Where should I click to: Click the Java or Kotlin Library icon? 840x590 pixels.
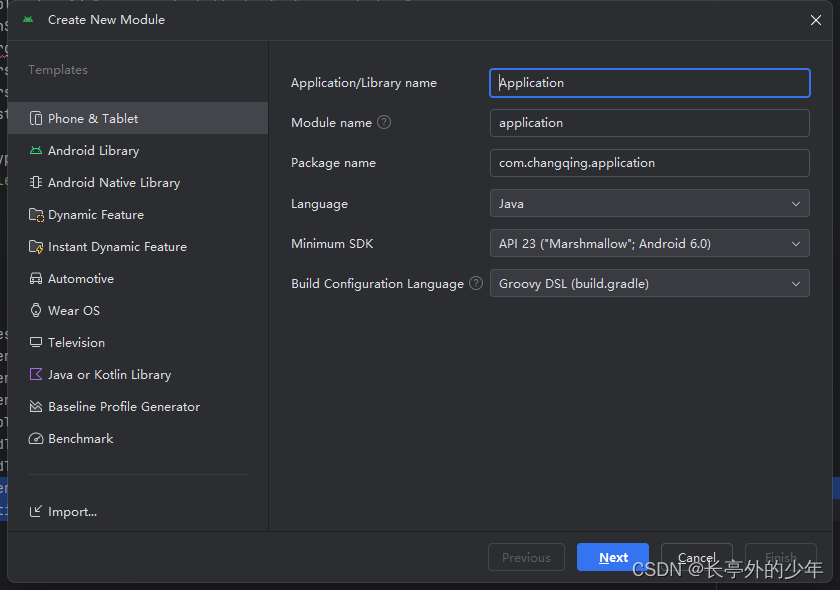pyautogui.click(x=36, y=375)
